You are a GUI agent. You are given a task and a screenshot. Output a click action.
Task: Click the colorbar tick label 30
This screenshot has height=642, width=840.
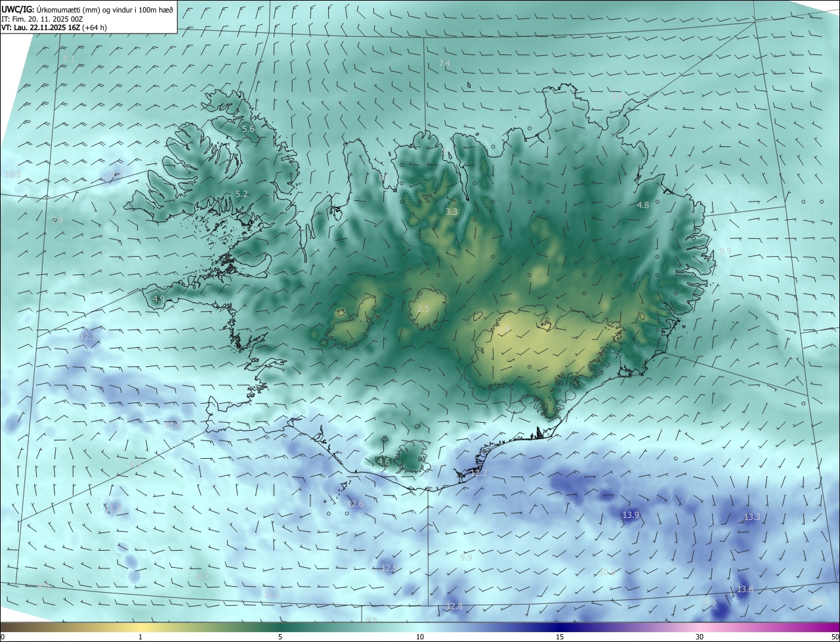(x=700, y=637)
